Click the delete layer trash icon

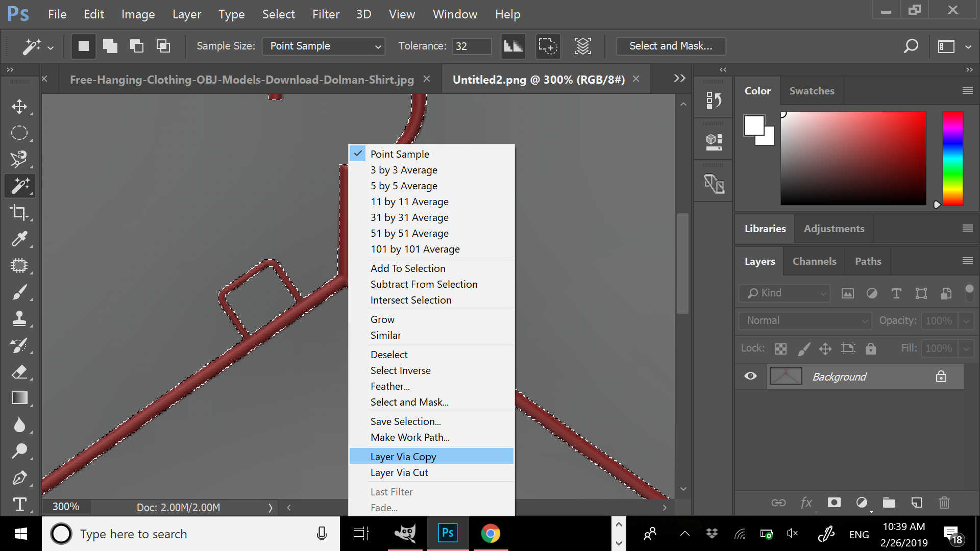tap(944, 503)
